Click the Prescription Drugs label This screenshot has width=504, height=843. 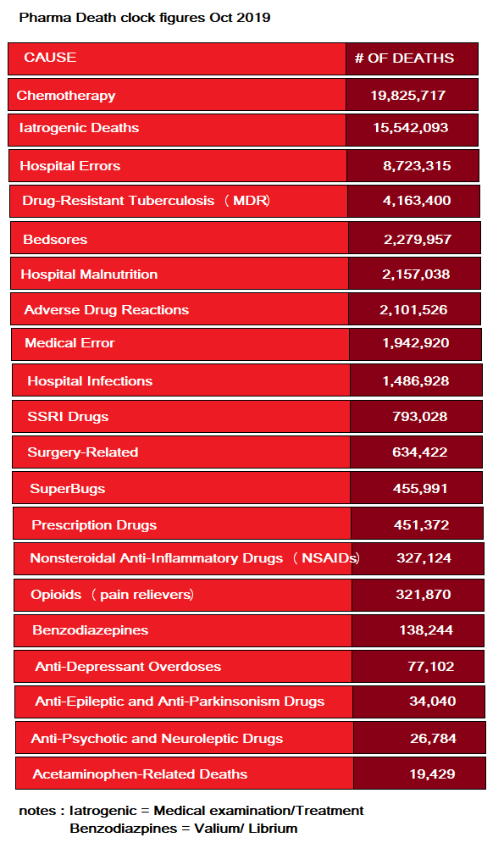[94, 525]
